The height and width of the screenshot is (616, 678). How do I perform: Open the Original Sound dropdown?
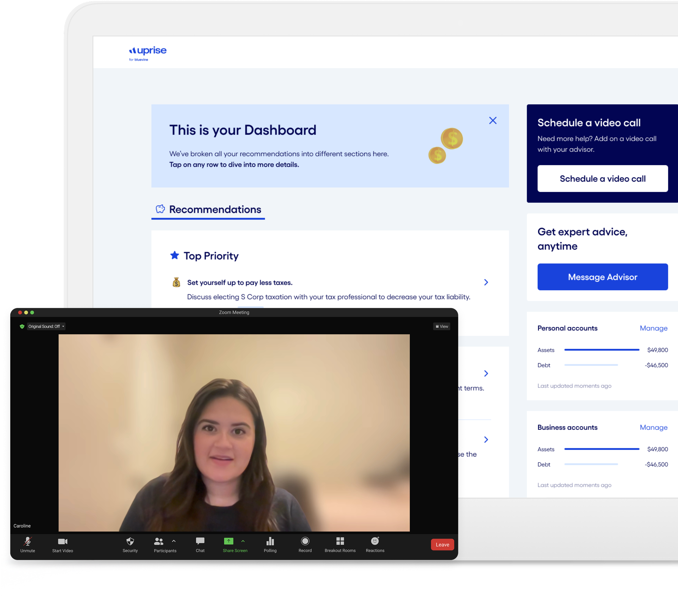[46, 326]
